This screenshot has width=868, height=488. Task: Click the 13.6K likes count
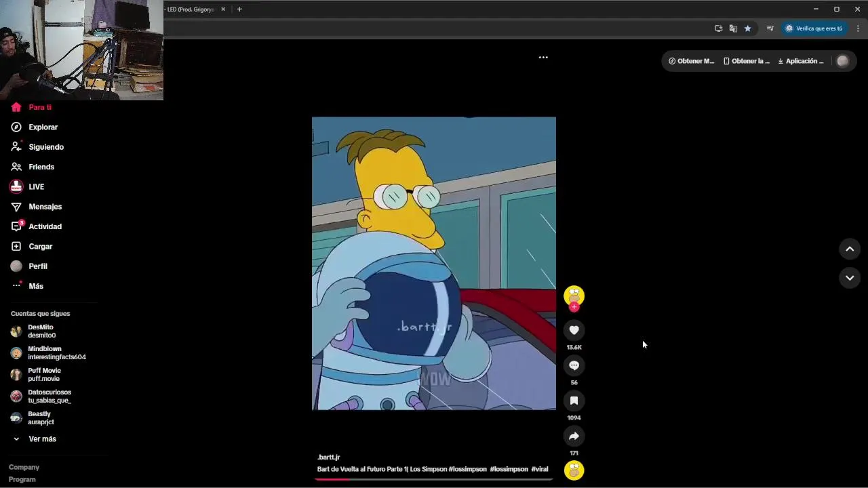pos(574,347)
